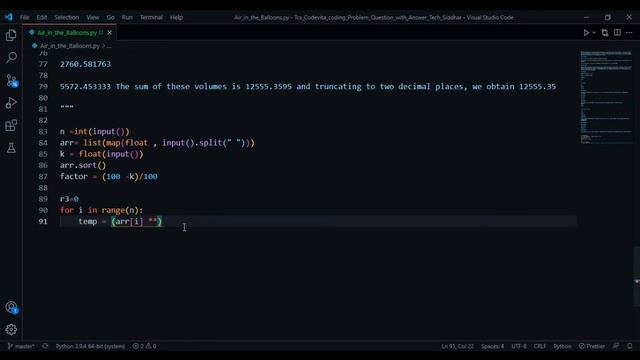Image resolution: width=640 pixels, height=360 pixels.
Task: Place cursor on 'arr.sort()' line
Action: click(83, 165)
